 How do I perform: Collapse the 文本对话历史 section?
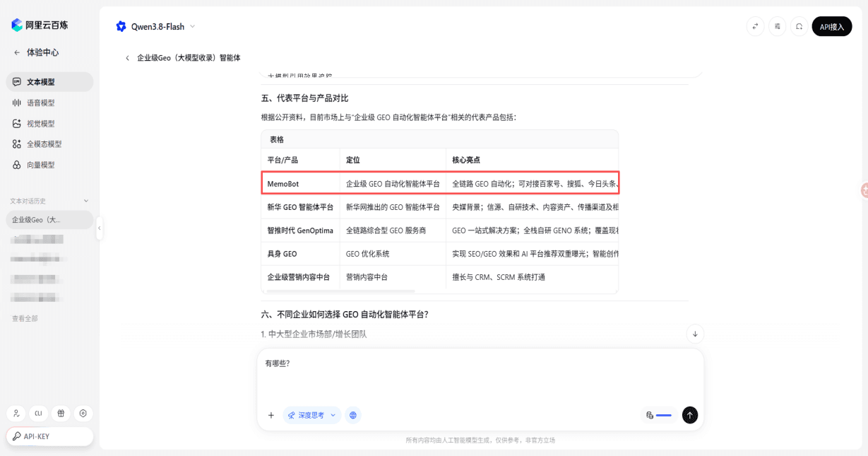tap(86, 201)
